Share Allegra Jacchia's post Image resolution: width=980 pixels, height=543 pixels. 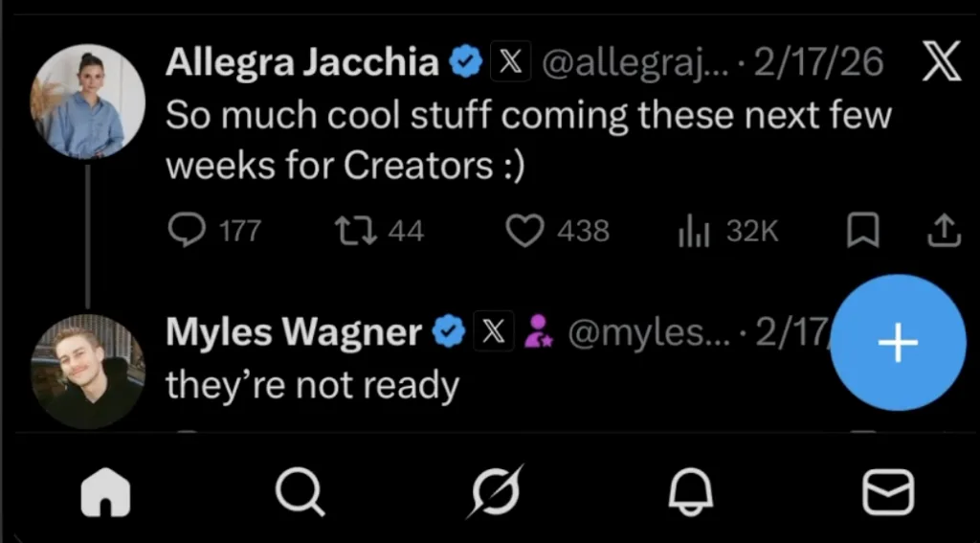click(945, 231)
